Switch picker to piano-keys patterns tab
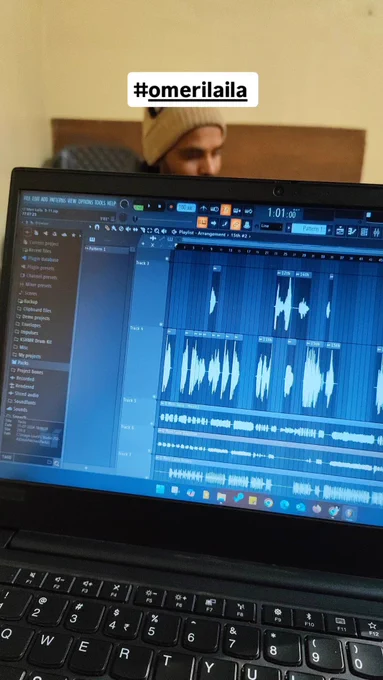The image size is (383, 680). coord(92,239)
